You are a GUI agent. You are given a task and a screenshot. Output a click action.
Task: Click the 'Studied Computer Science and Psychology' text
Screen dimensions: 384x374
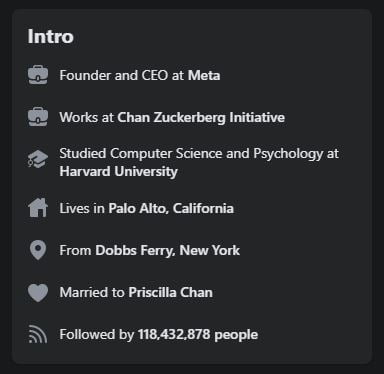click(191, 154)
